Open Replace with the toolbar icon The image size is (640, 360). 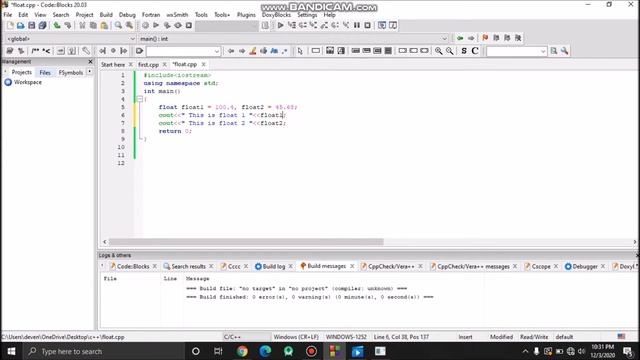(x=129, y=25)
